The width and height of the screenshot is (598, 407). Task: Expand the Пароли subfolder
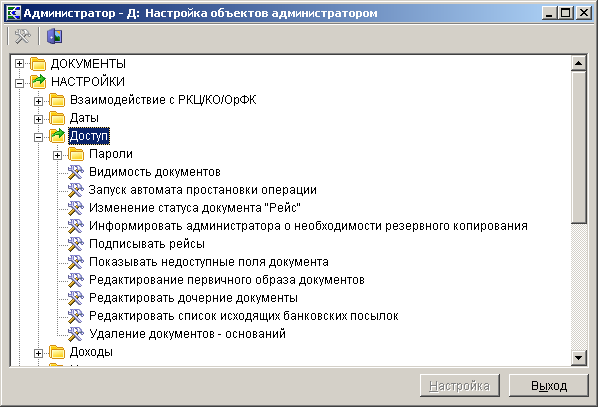click(x=58, y=155)
